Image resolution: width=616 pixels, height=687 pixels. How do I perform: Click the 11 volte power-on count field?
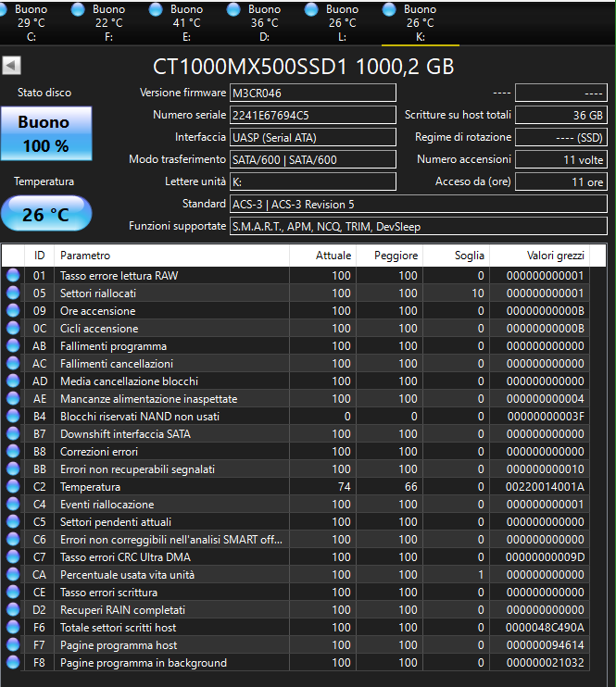[x=561, y=159]
